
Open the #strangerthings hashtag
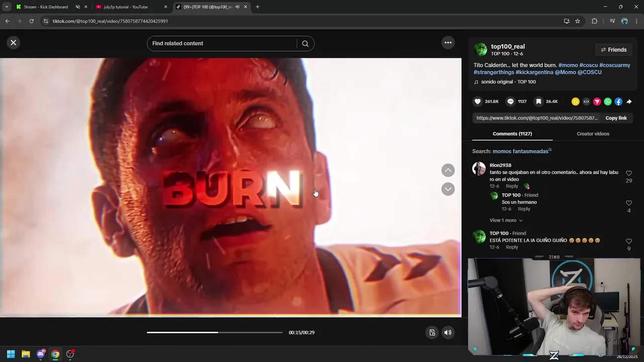coord(494,72)
